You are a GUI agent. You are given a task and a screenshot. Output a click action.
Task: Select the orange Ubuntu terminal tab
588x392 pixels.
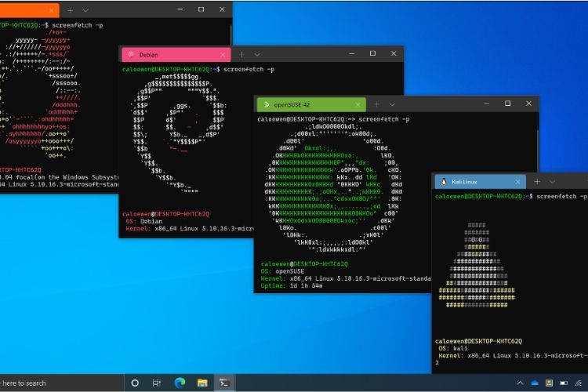tap(29, 10)
